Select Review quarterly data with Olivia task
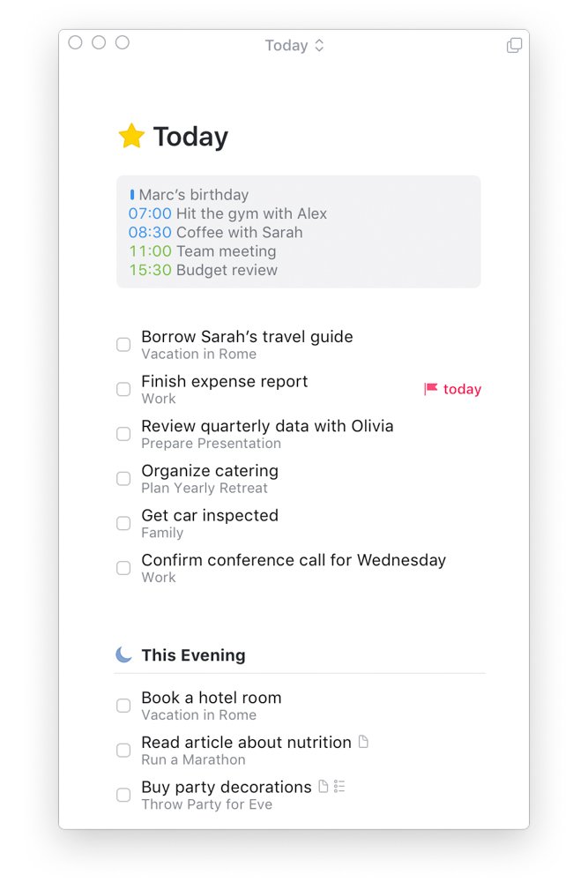The width and height of the screenshot is (588, 882). coord(267,426)
